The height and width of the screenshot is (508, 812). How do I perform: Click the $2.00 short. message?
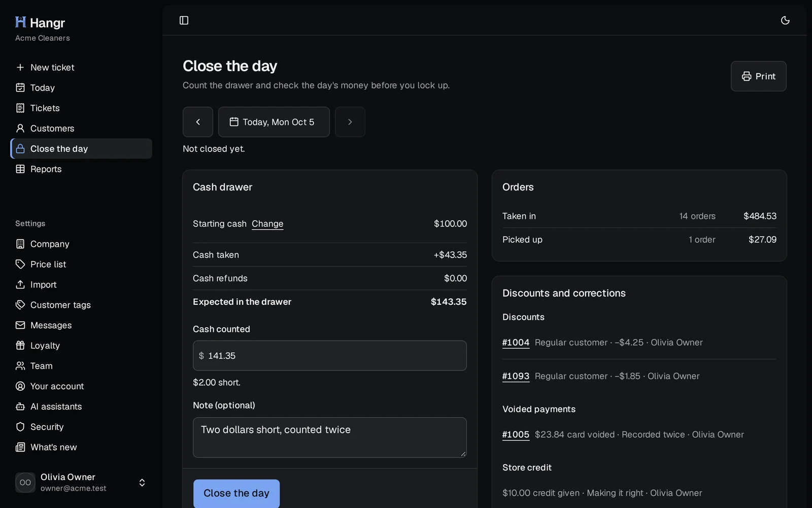(x=217, y=383)
